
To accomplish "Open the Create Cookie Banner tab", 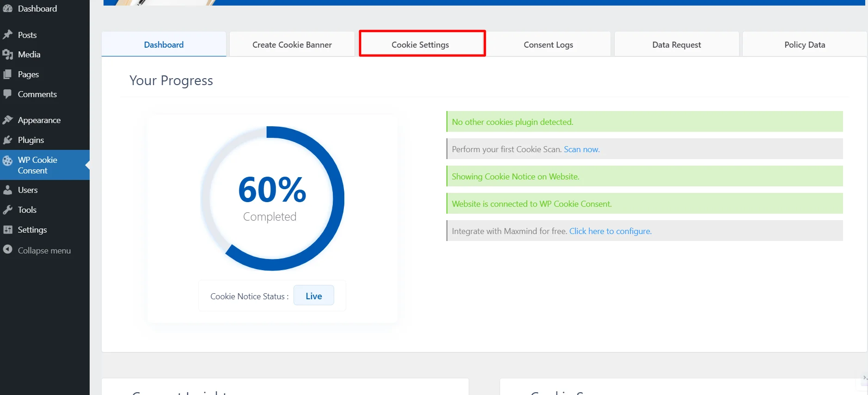I will tap(292, 44).
